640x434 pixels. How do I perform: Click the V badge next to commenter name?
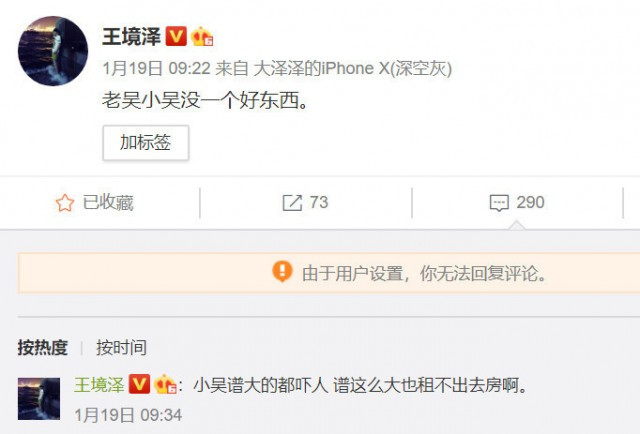(x=139, y=384)
